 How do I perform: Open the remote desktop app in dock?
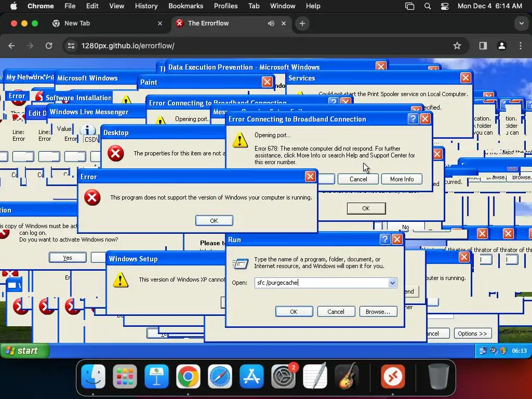point(393,376)
